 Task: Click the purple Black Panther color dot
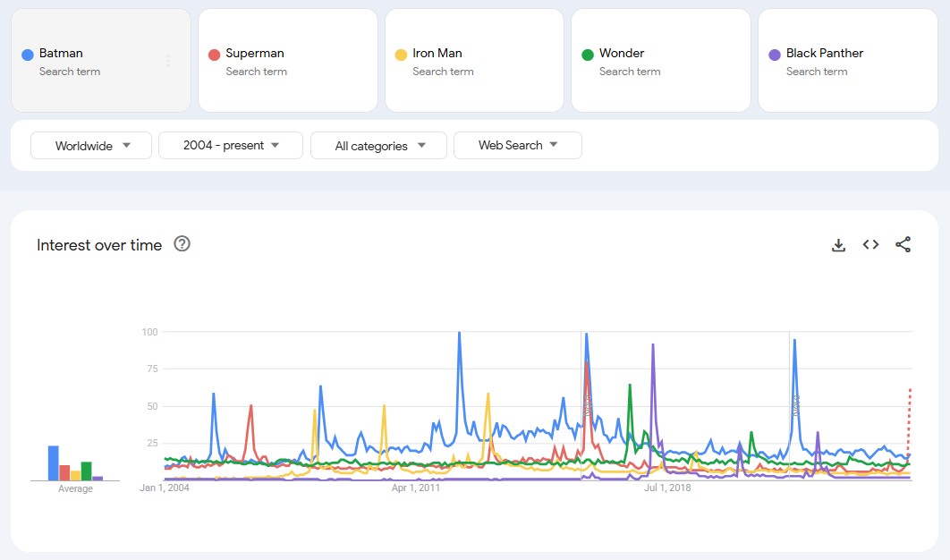point(775,55)
